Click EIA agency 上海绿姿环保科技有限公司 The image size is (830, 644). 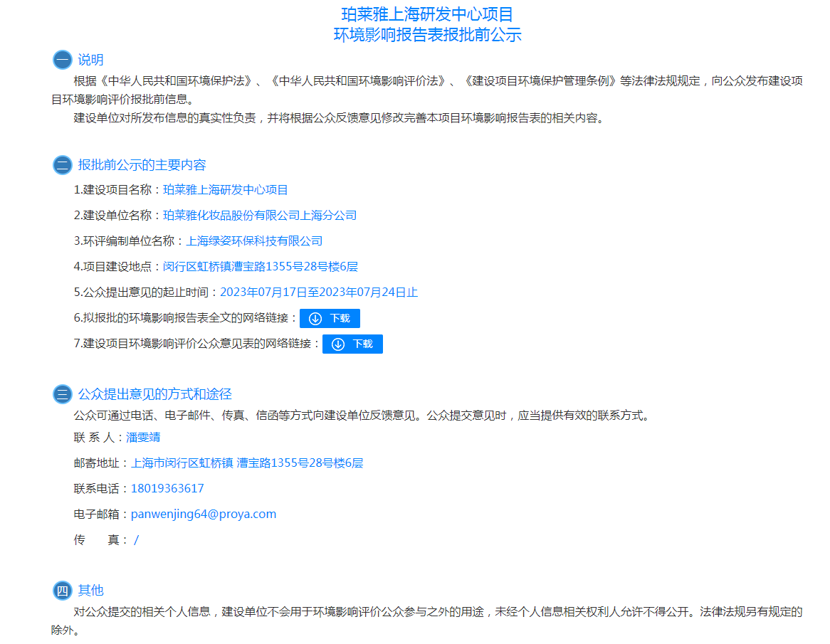tap(254, 241)
